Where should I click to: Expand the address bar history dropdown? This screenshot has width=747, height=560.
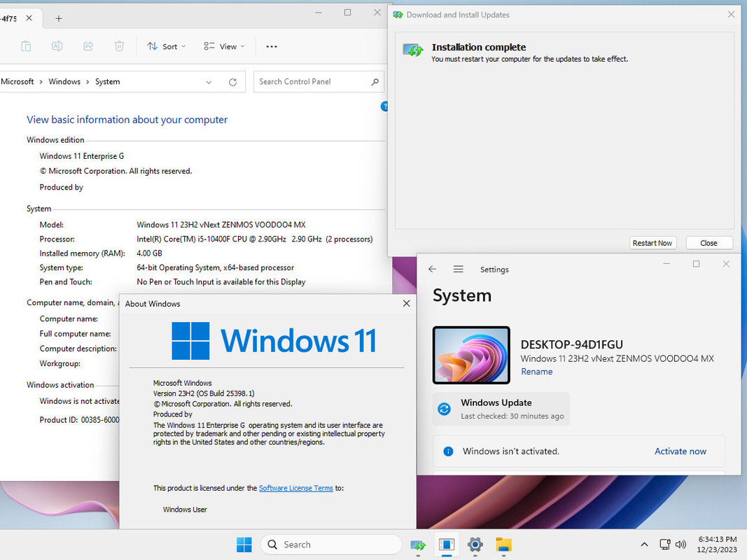[209, 82]
